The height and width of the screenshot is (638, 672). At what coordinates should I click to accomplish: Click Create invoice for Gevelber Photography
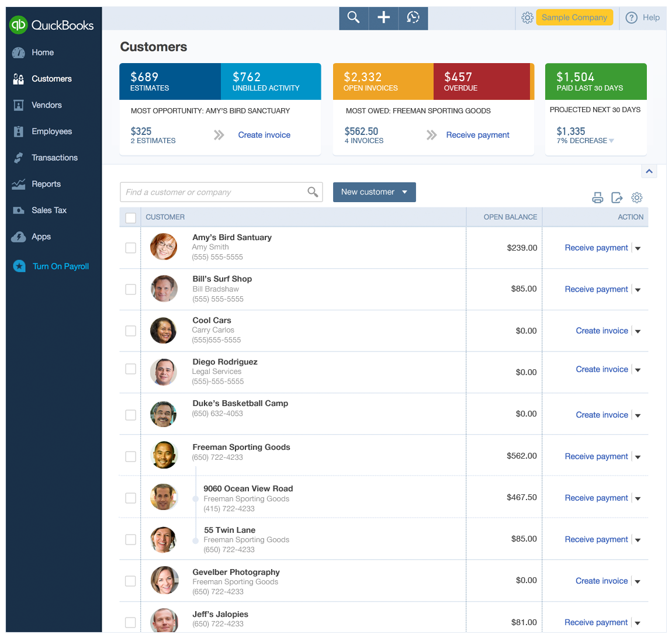coord(602,581)
